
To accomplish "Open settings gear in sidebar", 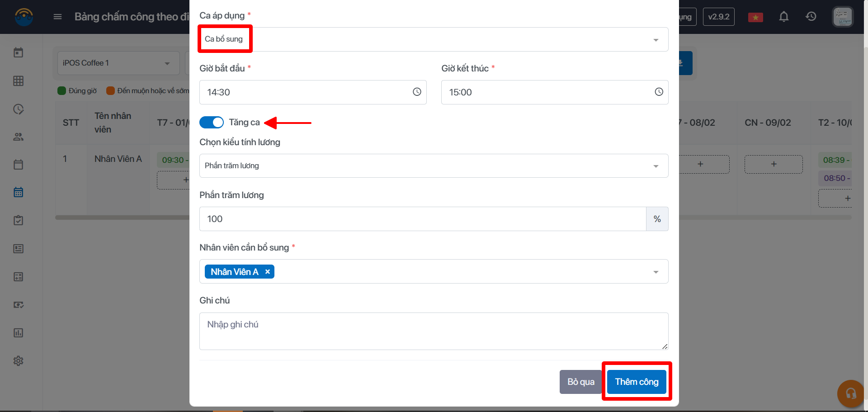I will pyautogui.click(x=18, y=361).
